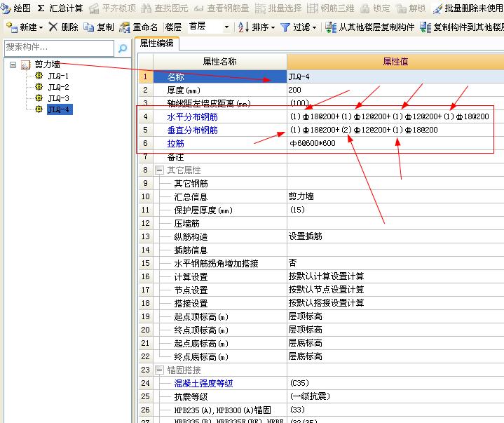
Task: Click the search magnifier button
Action: [123, 48]
